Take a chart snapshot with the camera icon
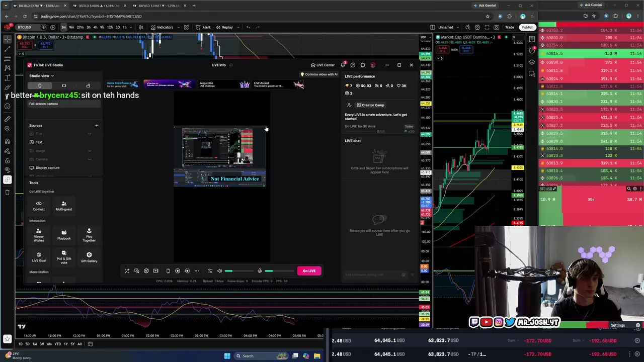644x362 pixels. pyautogui.click(x=497, y=27)
